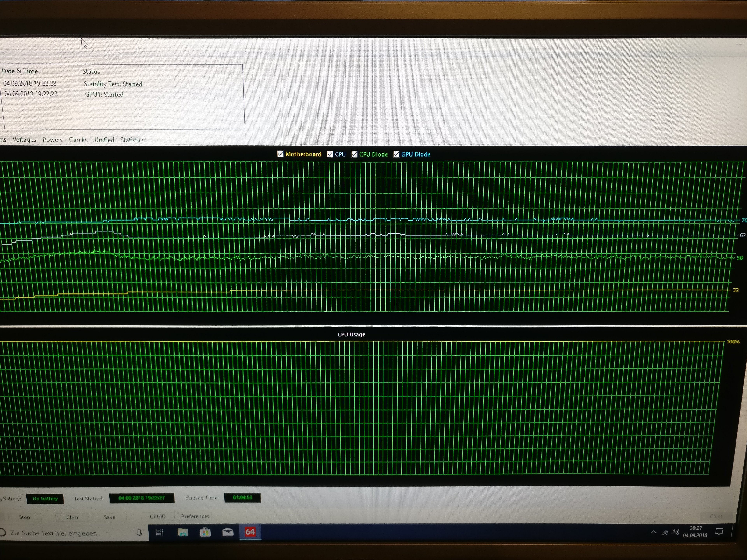Open the network tray icon

(665, 533)
